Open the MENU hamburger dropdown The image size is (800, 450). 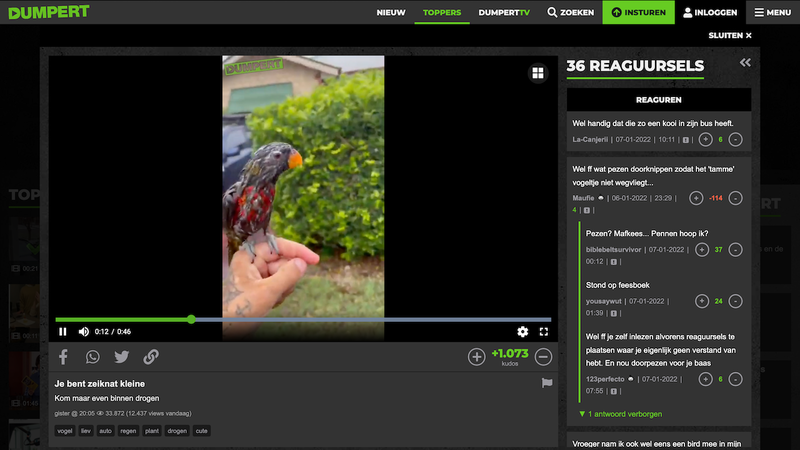point(772,12)
